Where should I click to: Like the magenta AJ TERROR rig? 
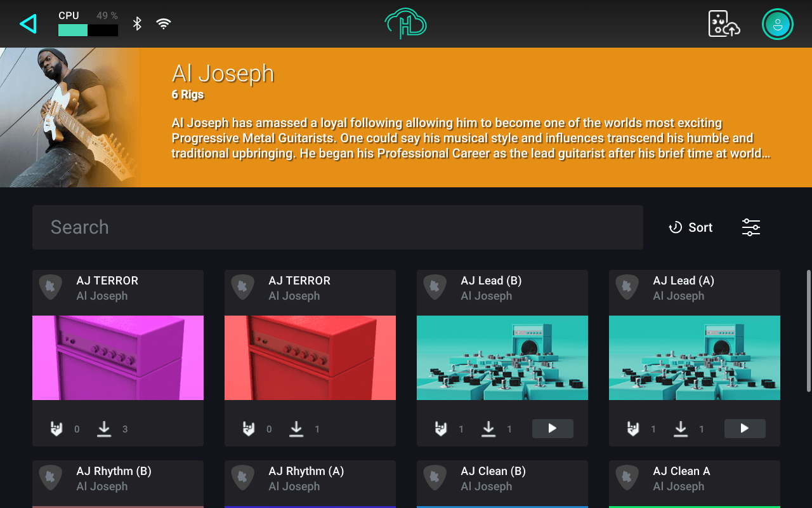(x=57, y=429)
